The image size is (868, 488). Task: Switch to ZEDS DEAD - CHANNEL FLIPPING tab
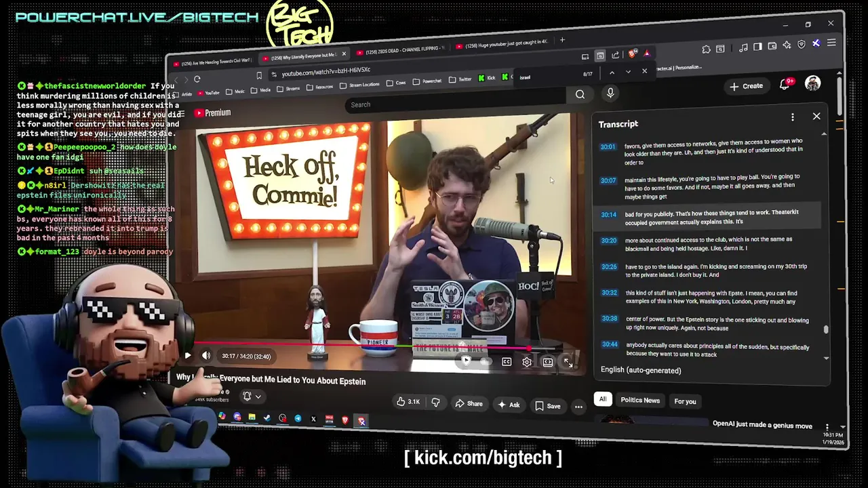point(400,52)
